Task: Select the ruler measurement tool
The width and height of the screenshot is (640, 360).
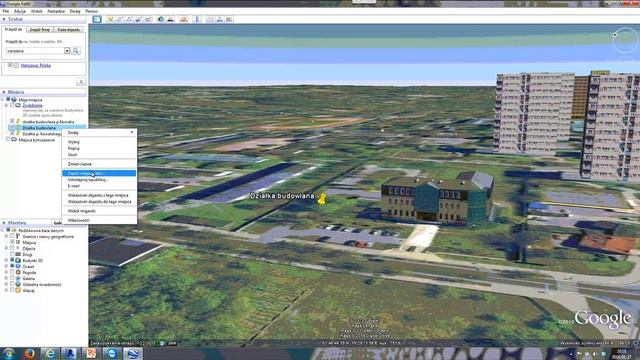Action: point(197,19)
